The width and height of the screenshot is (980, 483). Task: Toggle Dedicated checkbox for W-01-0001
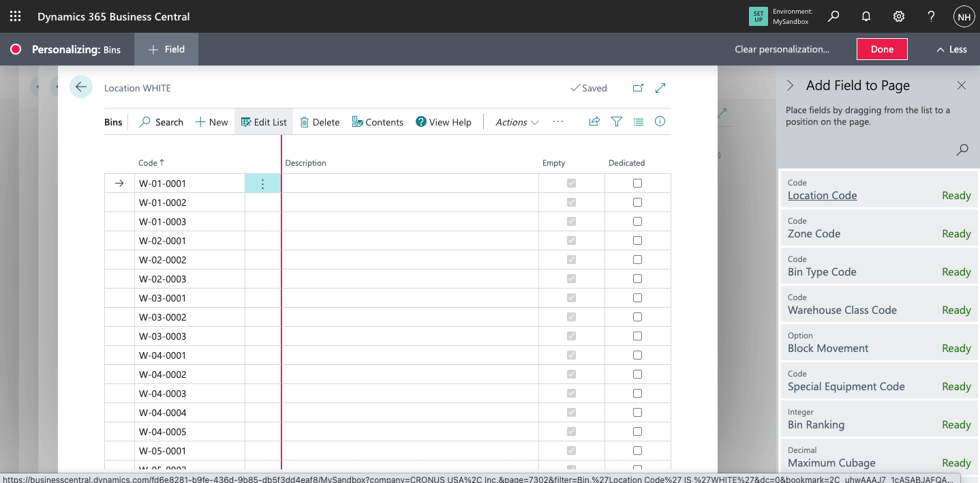(x=637, y=184)
